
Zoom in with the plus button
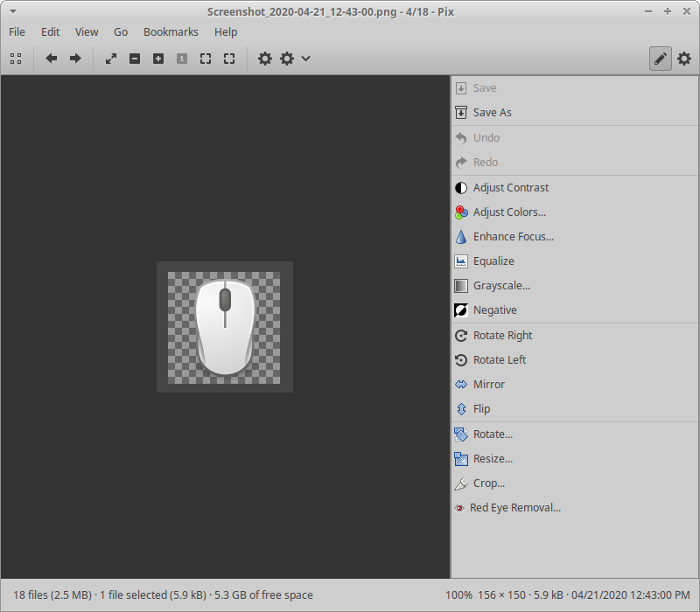click(158, 59)
